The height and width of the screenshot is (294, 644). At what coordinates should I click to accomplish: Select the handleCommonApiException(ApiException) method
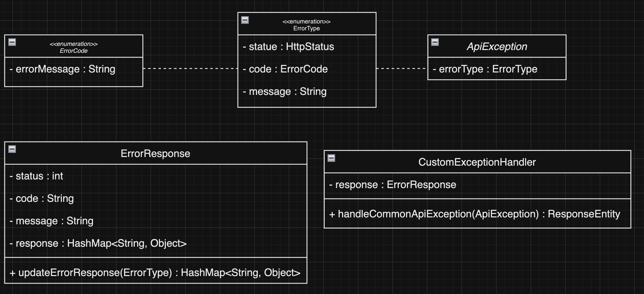pyautogui.click(x=475, y=214)
